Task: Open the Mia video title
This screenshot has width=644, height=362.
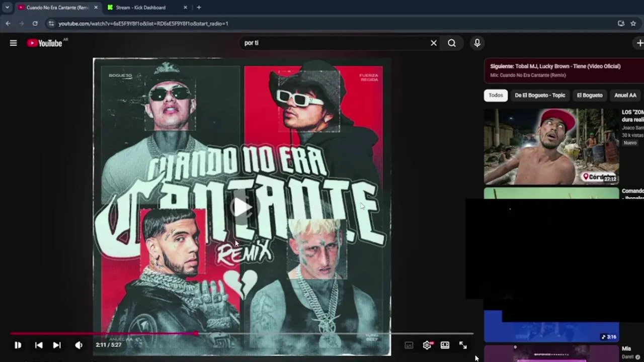Action: point(626,348)
